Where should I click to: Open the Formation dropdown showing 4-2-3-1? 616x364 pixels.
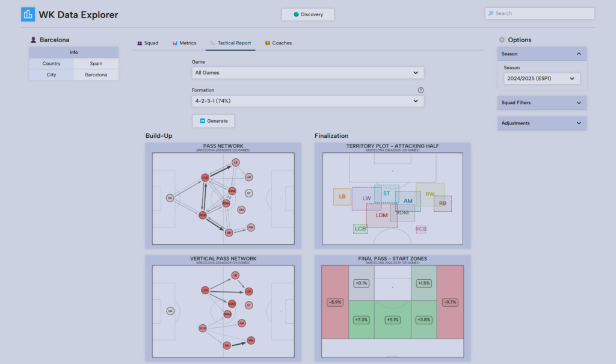[x=307, y=101]
